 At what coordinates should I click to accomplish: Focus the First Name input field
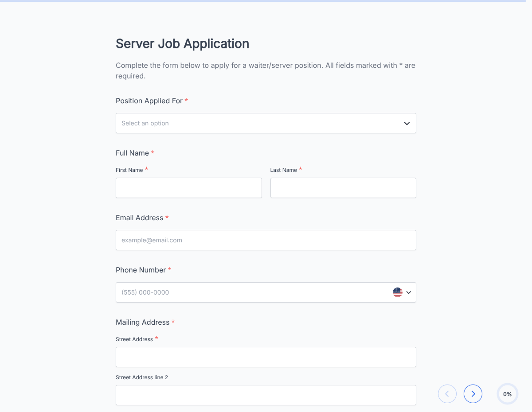tap(189, 188)
